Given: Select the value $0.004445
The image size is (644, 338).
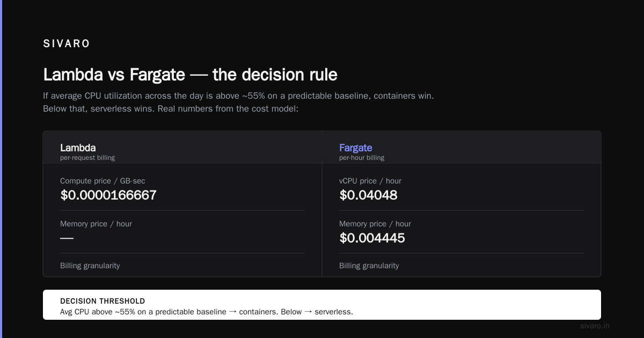Looking at the screenshot, I should point(372,238).
